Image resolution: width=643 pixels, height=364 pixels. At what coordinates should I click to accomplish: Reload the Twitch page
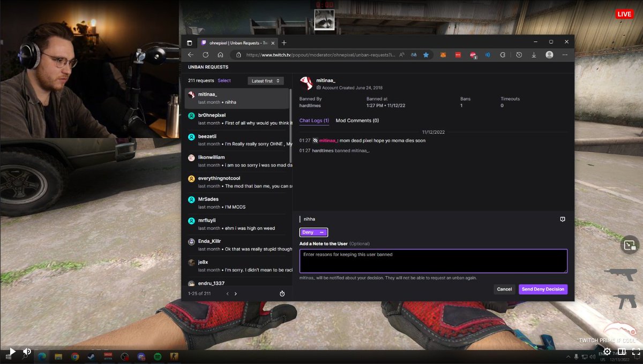205,55
